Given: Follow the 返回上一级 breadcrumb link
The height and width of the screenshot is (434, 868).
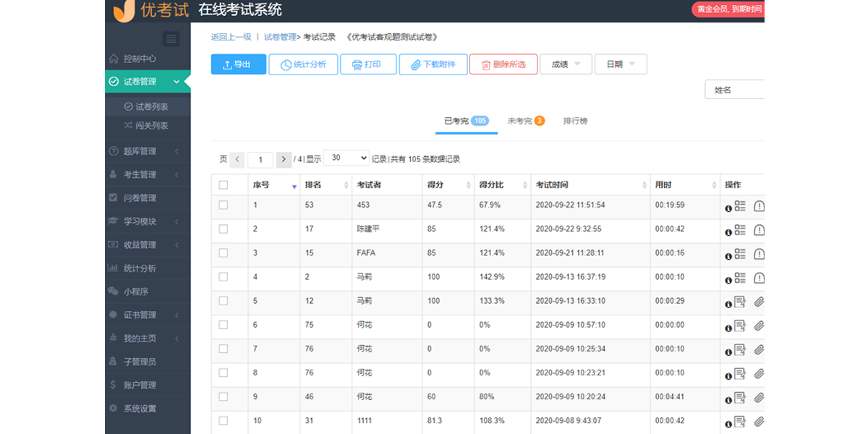Looking at the screenshot, I should tap(231, 37).
